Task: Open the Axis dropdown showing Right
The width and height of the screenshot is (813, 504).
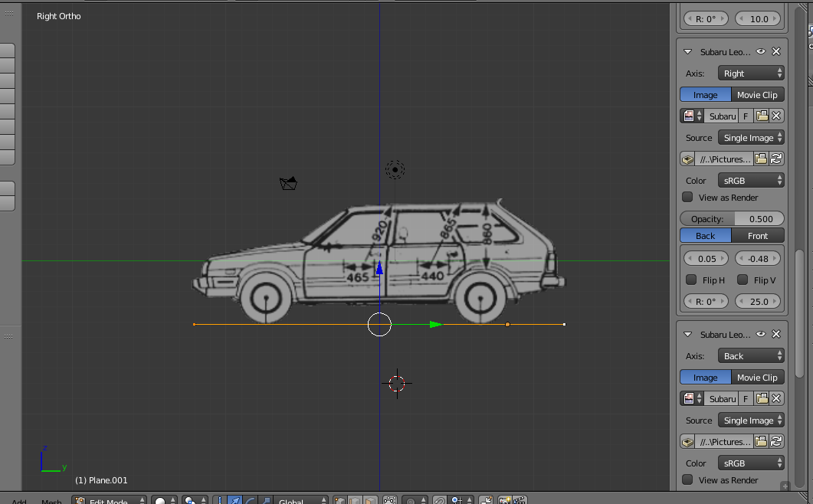Action: (x=751, y=73)
